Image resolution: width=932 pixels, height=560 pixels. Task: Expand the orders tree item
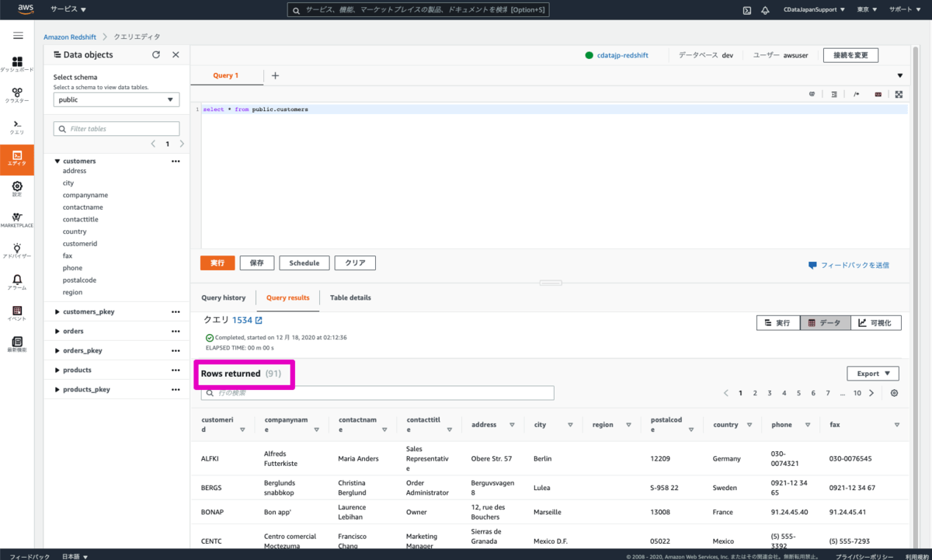click(57, 332)
